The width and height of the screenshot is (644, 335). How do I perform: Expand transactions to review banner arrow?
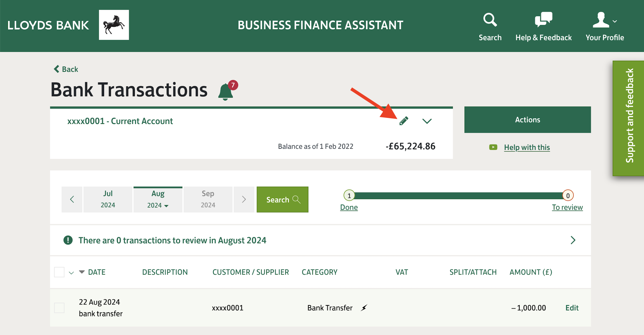tap(573, 240)
